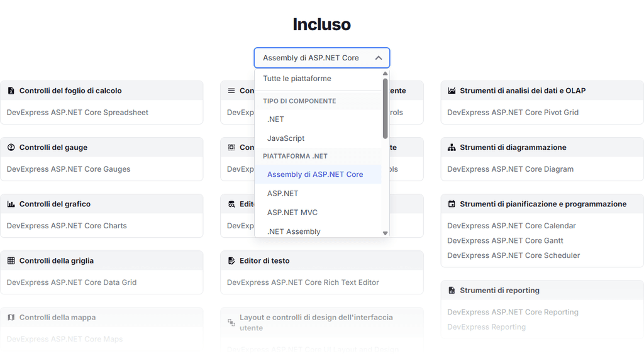Select the .NET Assembly option

(318, 231)
